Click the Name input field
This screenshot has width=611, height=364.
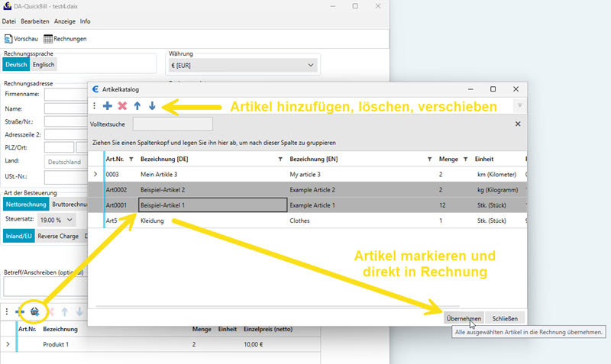click(66, 108)
